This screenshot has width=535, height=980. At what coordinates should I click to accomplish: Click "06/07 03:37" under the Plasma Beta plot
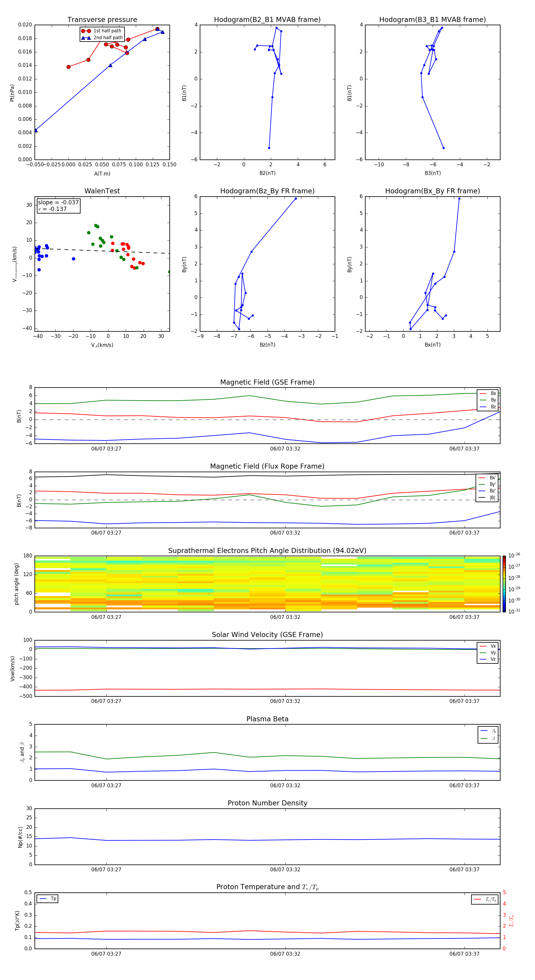(464, 785)
